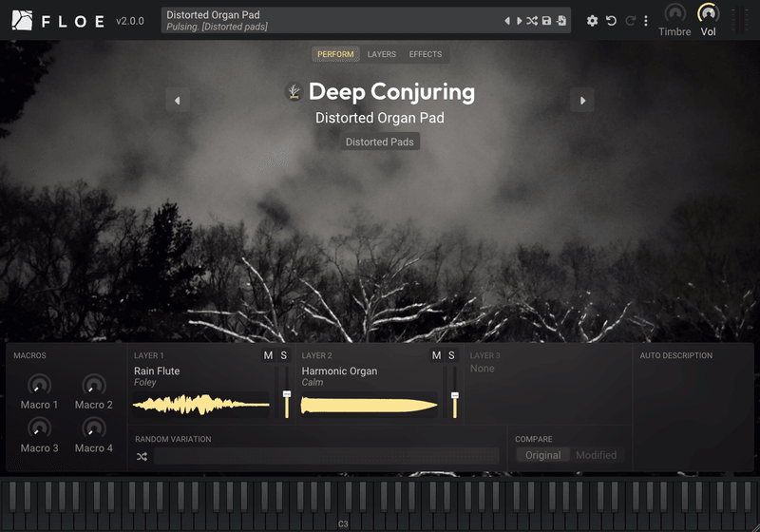Click the Macro 3 knob

(x=39, y=428)
